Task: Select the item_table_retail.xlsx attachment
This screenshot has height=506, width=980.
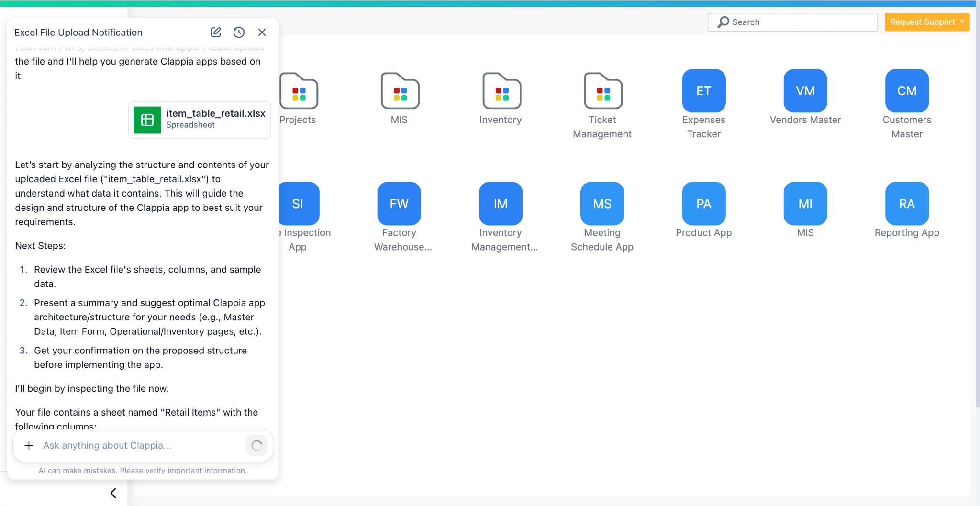Action: click(x=200, y=120)
